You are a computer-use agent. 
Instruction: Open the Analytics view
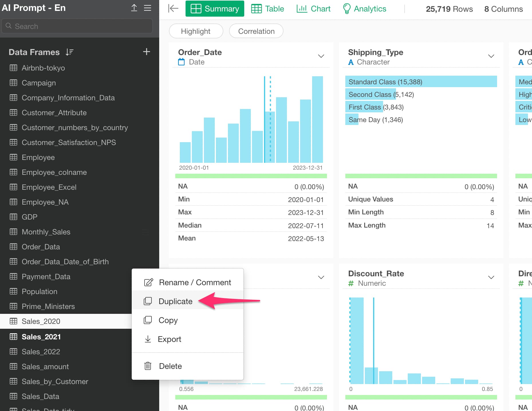(x=364, y=9)
